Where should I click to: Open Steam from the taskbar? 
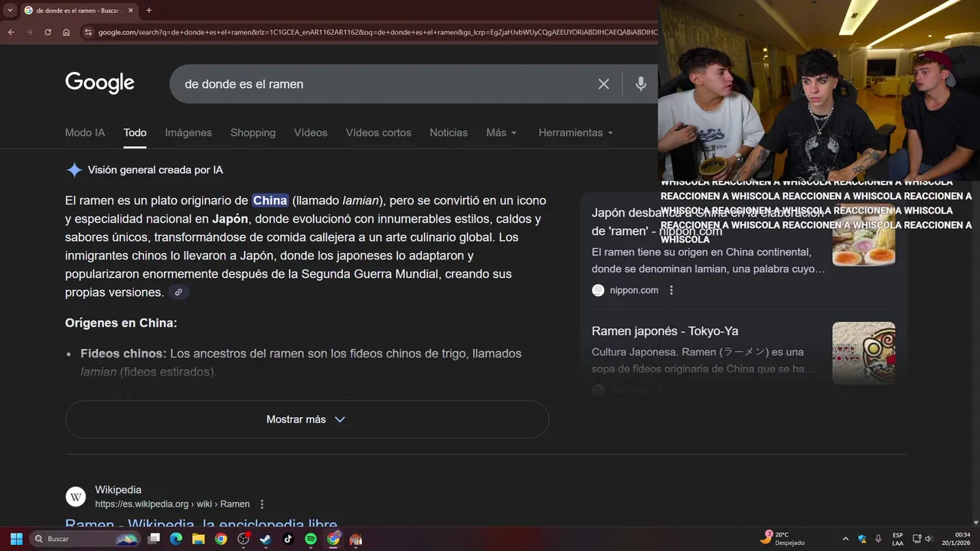[x=266, y=539]
